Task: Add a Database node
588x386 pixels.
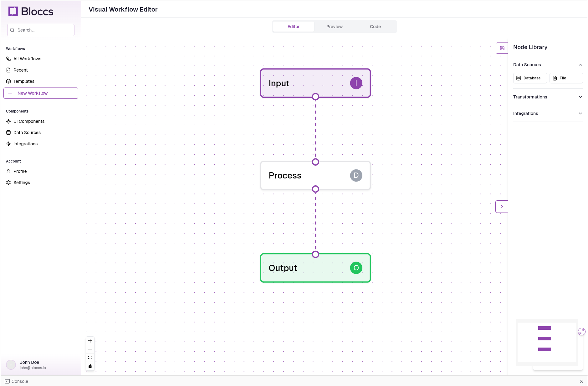Action: pyautogui.click(x=530, y=78)
